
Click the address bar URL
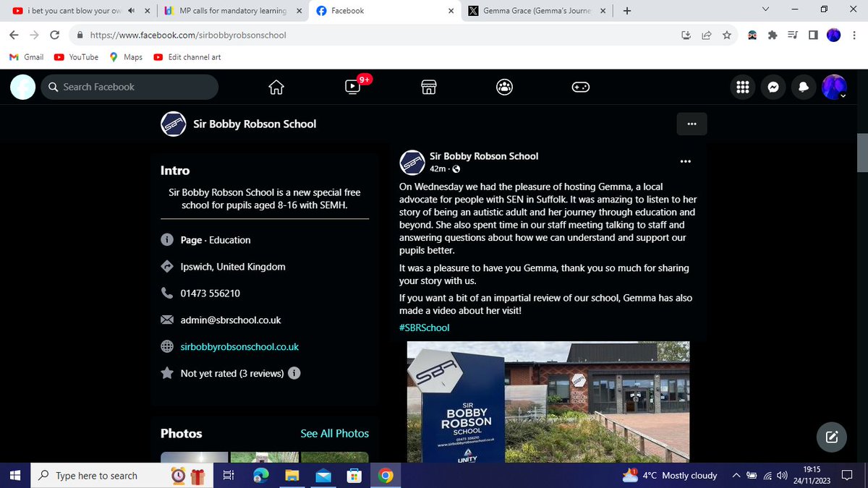189,35
